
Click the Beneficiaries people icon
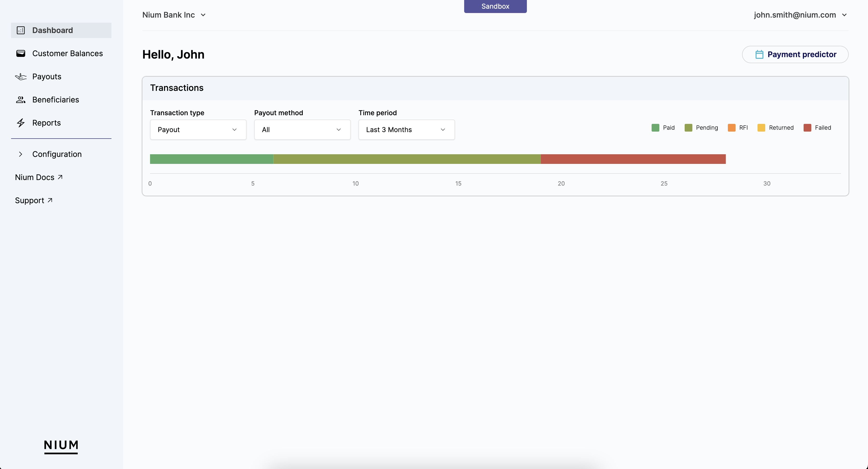21,100
